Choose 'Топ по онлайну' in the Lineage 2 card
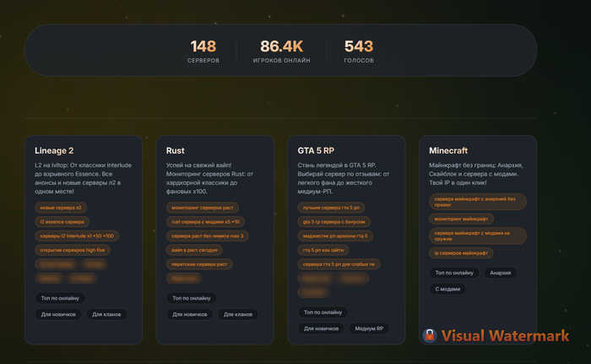The image size is (591, 364). [60, 298]
